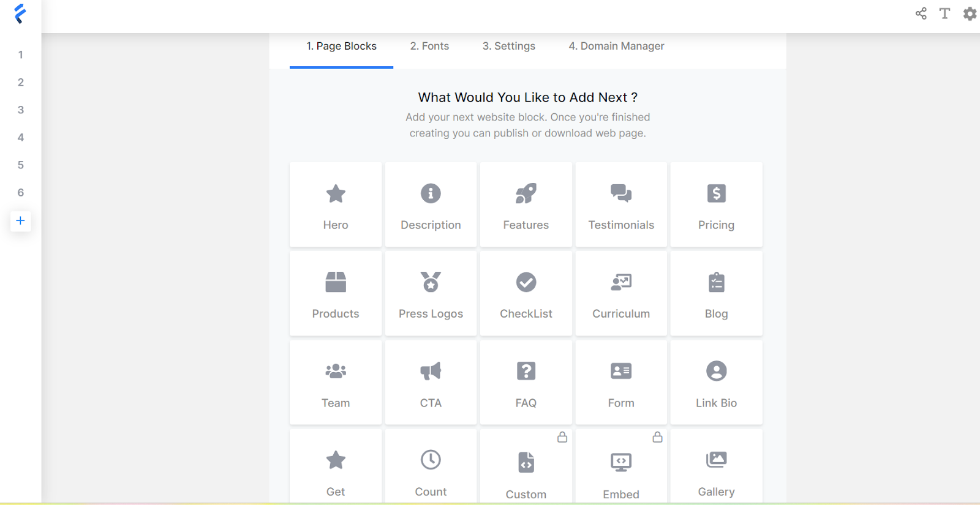Add a CTA block
Viewport: 980px width, 505px height.
431,382
